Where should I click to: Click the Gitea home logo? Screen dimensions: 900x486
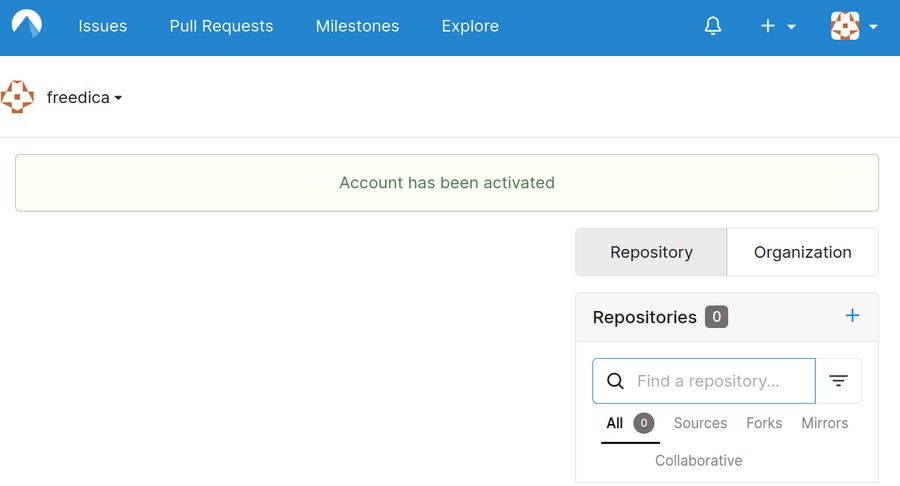27,26
